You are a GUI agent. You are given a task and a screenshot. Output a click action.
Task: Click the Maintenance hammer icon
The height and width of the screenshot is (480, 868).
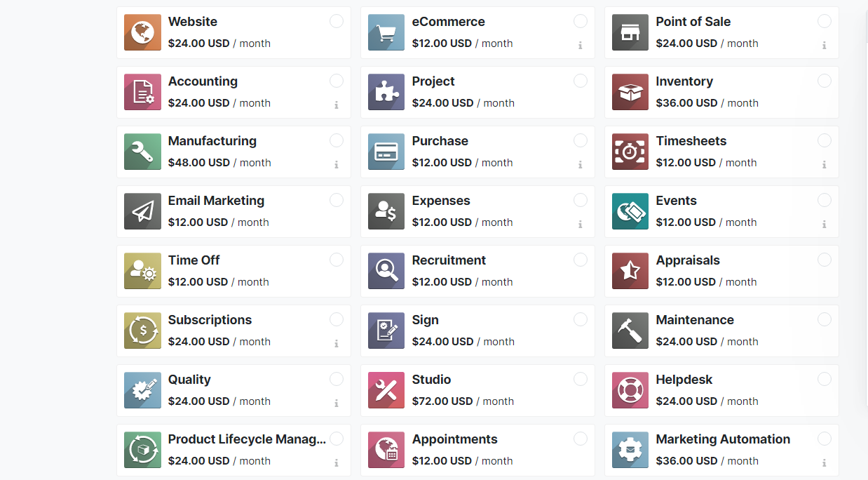coord(630,331)
